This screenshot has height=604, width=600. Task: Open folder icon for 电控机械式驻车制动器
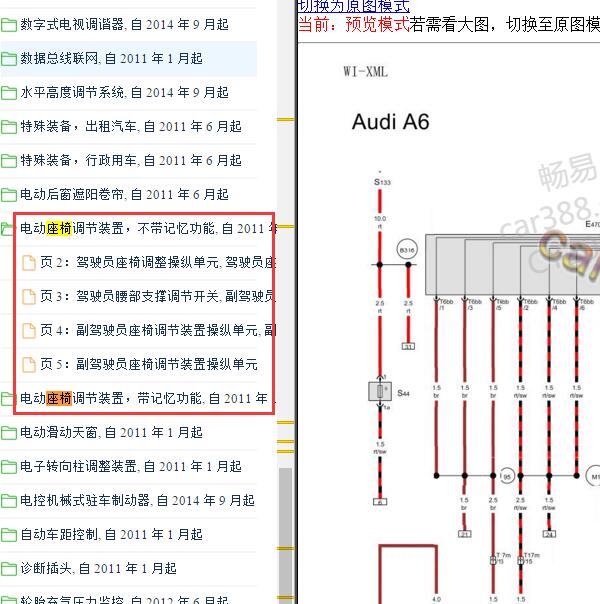pyautogui.click(x=8, y=501)
